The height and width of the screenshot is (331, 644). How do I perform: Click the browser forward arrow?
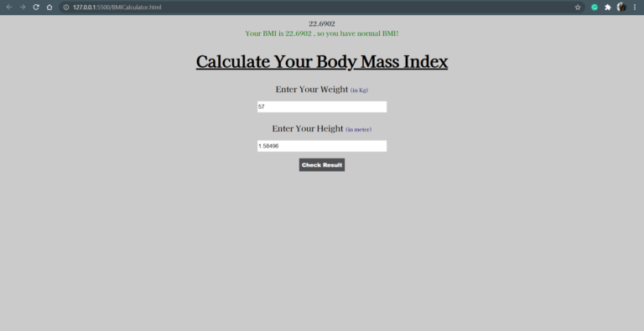tap(23, 7)
